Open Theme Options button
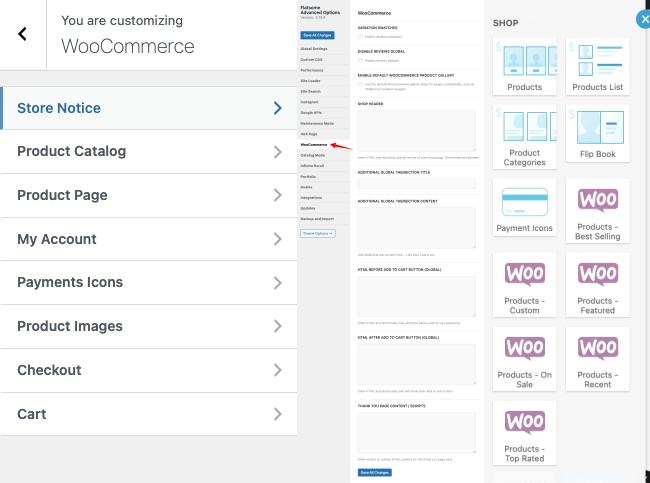 [x=318, y=233]
